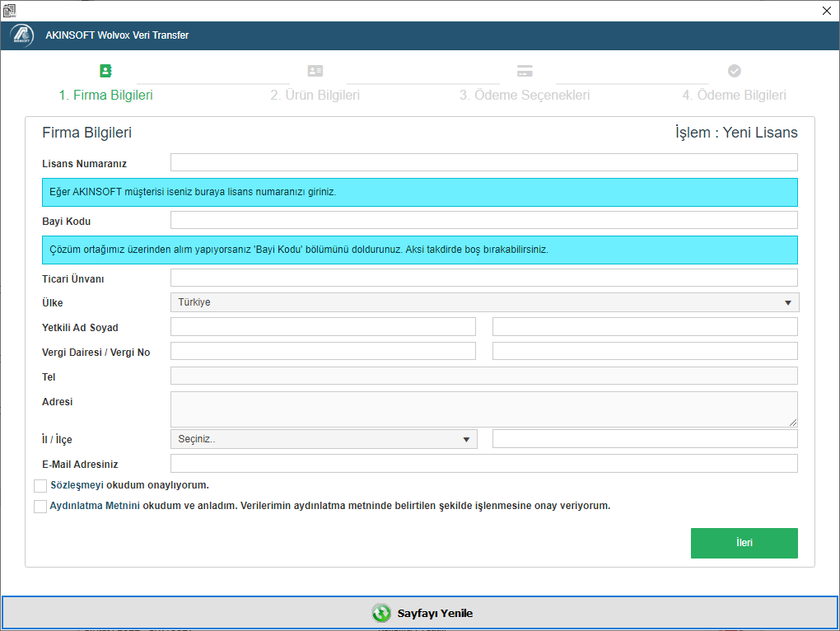Focus the Yetkili Soyad surname field
Screen dimensions: 840x631
(645, 327)
